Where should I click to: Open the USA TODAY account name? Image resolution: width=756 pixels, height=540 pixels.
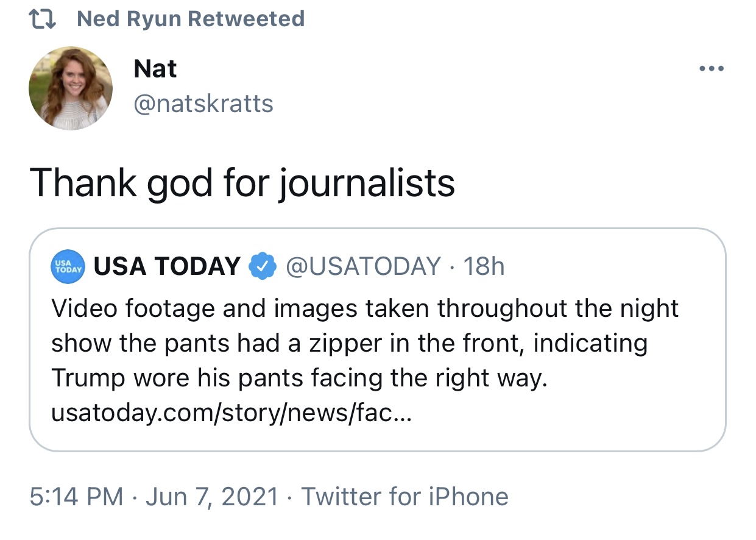point(167,266)
